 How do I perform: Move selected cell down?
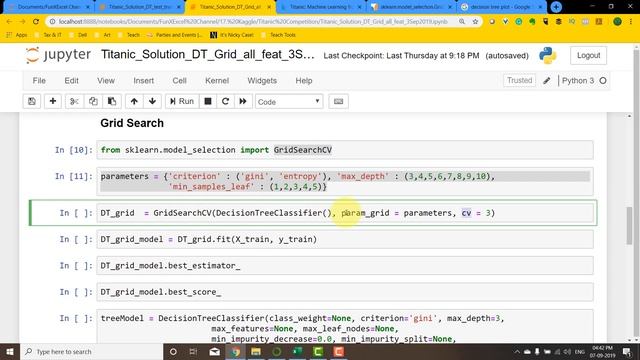point(152,101)
